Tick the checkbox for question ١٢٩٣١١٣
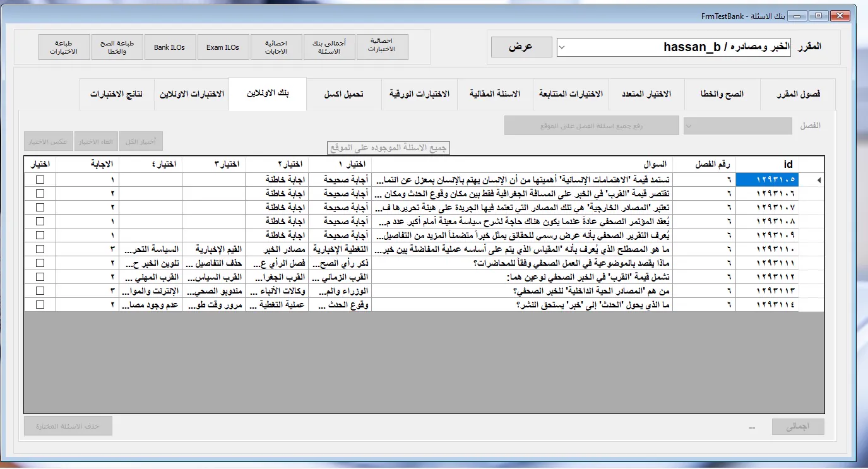 click(x=40, y=290)
